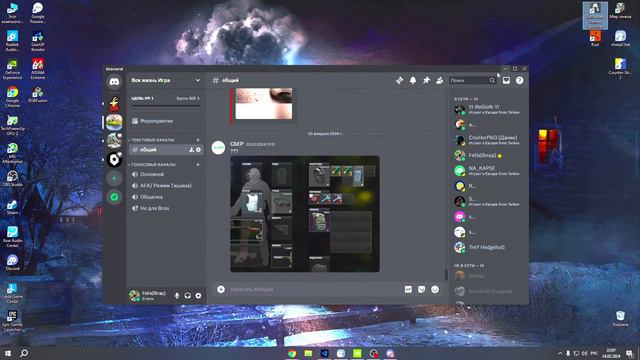Collapse the ГОЛОСОВЫЕ КАНАЛЫ category
This screenshot has height=360, width=640.
153,164
